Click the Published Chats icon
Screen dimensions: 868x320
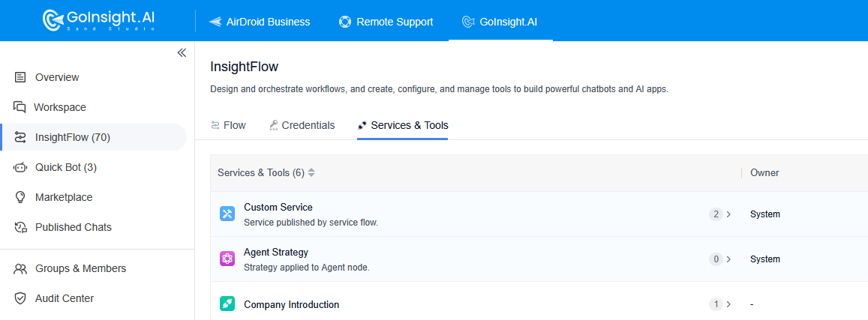pos(20,227)
